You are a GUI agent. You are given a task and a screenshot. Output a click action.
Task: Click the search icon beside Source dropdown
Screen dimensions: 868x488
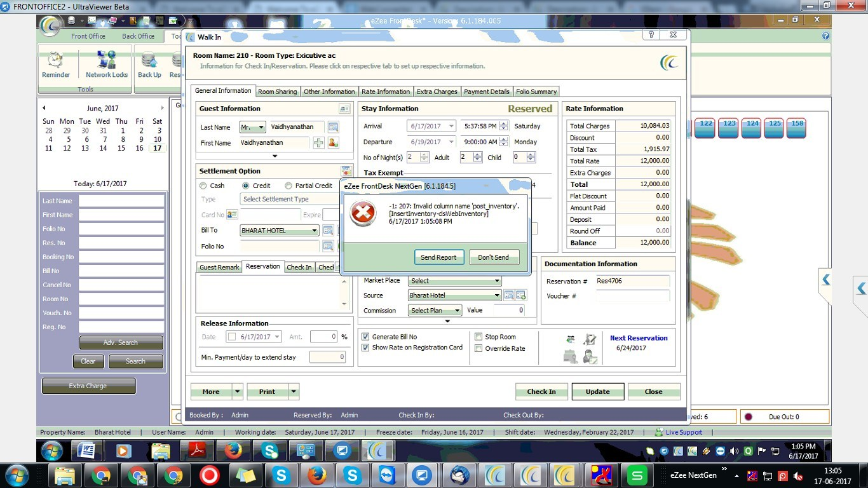coord(508,295)
